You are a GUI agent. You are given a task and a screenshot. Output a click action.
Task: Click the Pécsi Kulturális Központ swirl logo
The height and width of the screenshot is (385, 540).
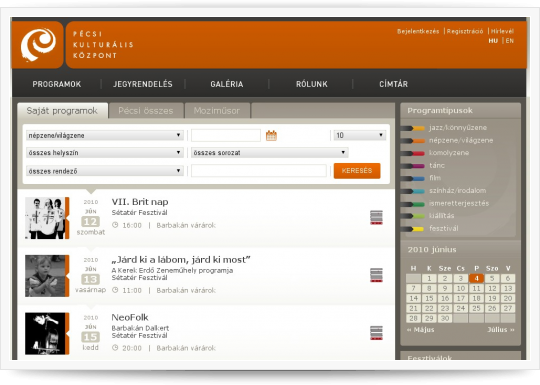coord(38,45)
